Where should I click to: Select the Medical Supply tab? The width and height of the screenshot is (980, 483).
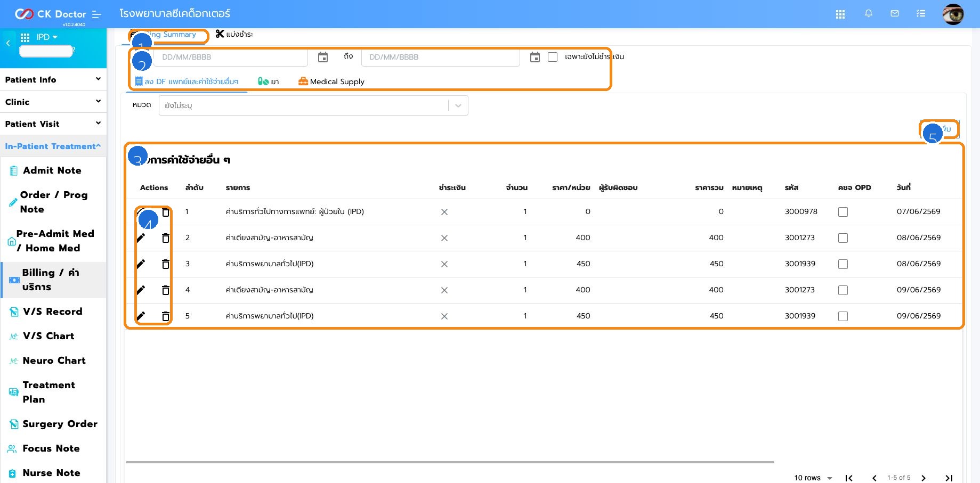(x=331, y=81)
